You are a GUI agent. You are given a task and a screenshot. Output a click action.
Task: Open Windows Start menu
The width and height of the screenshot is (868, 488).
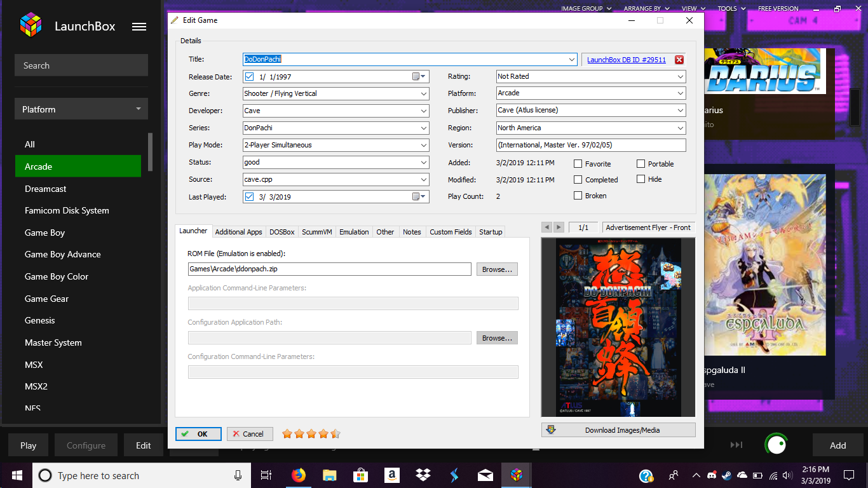pyautogui.click(x=17, y=475)
